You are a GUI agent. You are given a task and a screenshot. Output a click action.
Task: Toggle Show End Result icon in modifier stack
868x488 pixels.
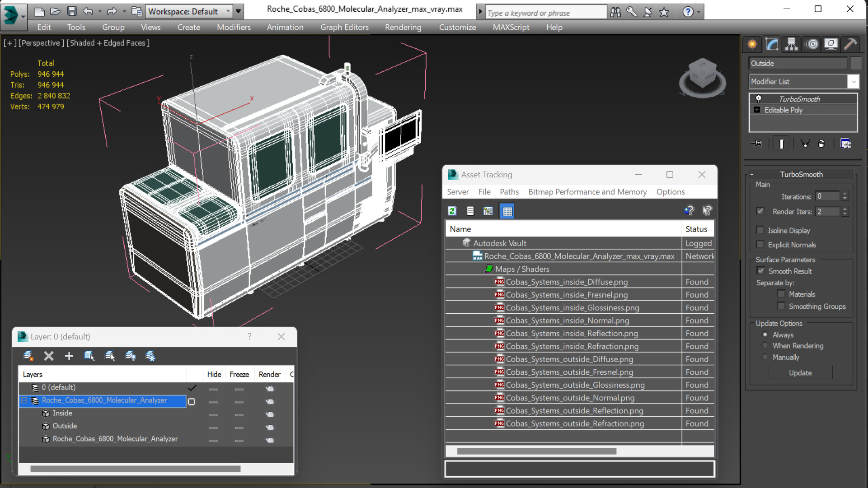coord(781,144)
